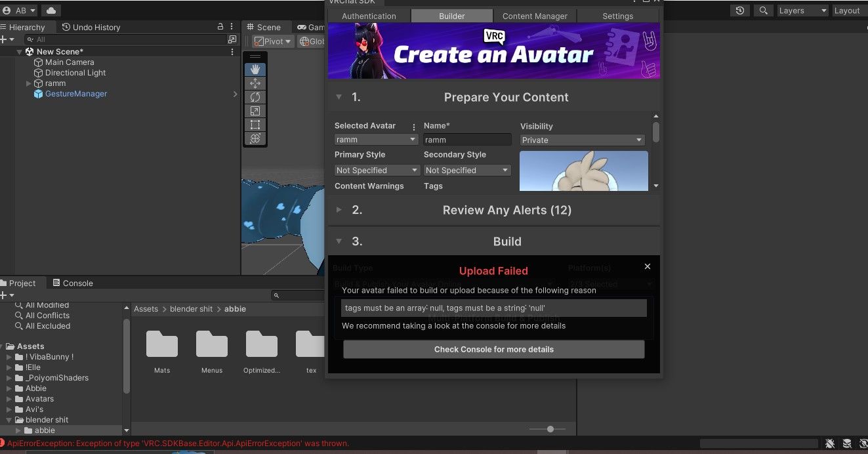This screenshot has height=454, width=868.
Task: Select the Avatars folder in Project
Action: 39,399
